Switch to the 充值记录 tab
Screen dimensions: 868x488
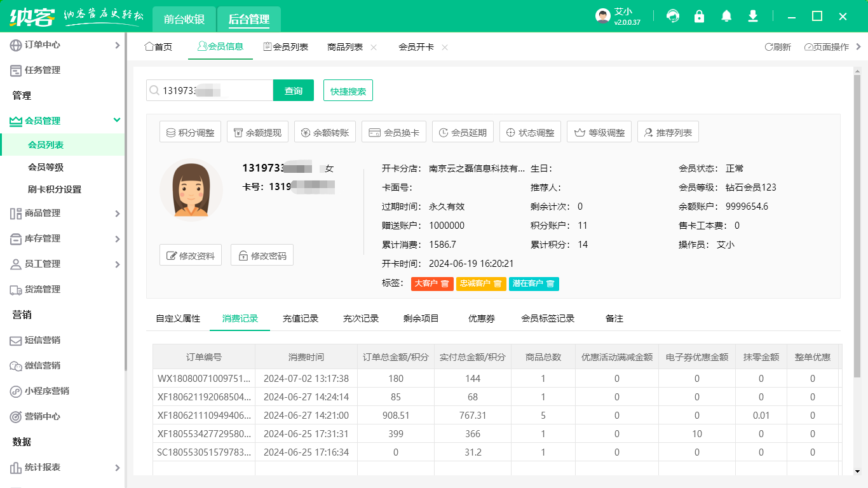(x=301, y=318)
